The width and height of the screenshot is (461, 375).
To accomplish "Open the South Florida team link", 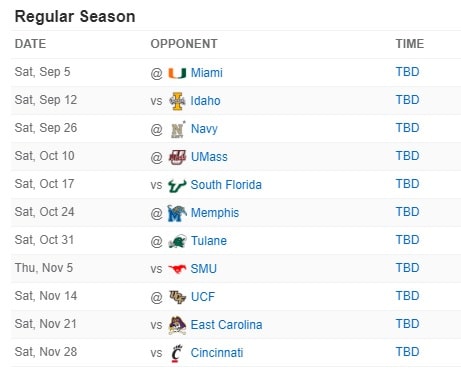I will pyautogui.click(x=226, y=185).
